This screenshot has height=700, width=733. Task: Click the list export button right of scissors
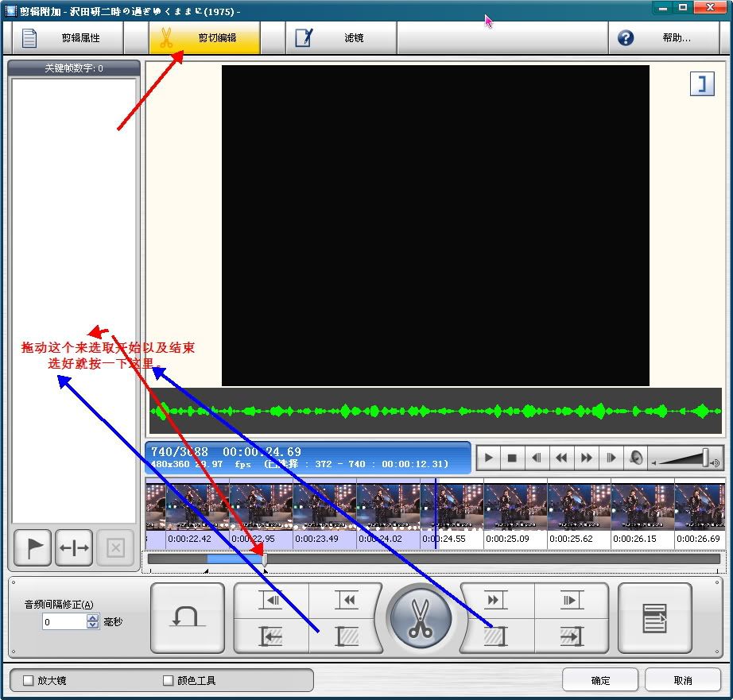click(654, 618)
